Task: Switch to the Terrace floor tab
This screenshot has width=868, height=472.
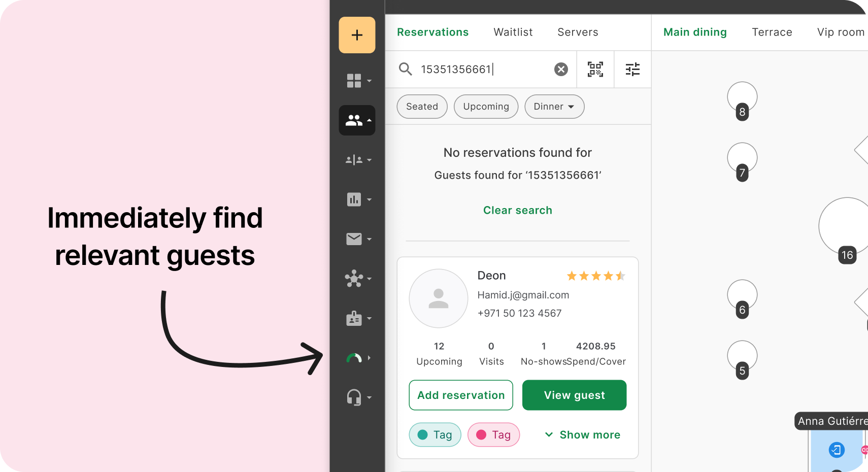Action: tap(772, 32)
